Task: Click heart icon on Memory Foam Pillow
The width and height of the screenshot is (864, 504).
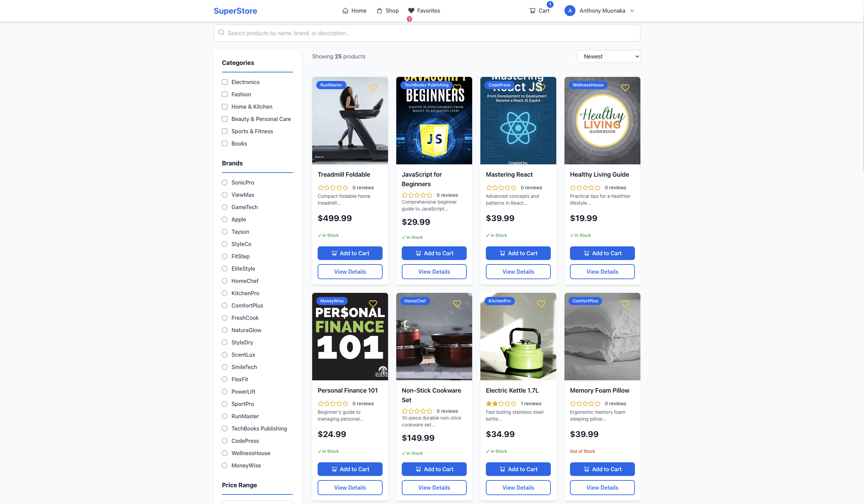Action: (625, 303)
